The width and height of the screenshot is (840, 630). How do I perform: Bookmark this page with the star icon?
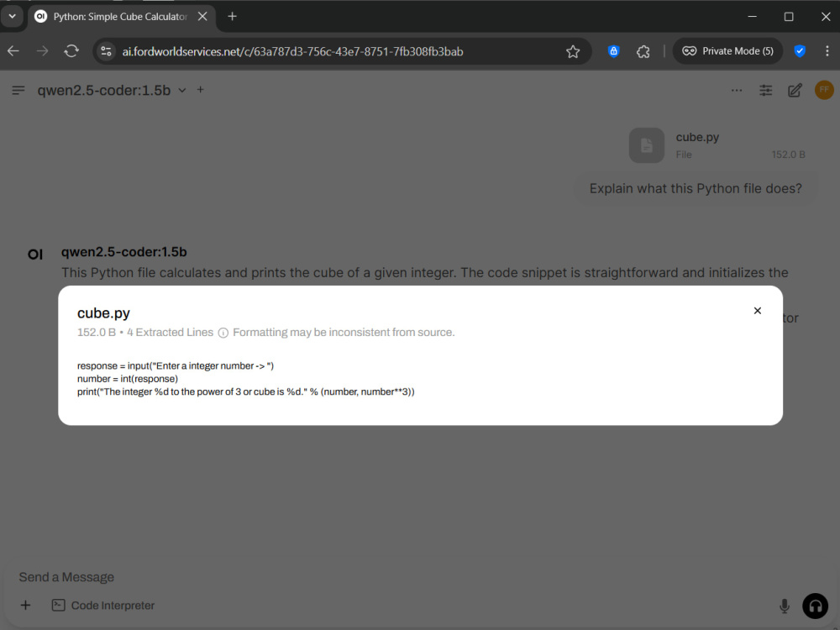pyautogui.click(x=573, y=51)
